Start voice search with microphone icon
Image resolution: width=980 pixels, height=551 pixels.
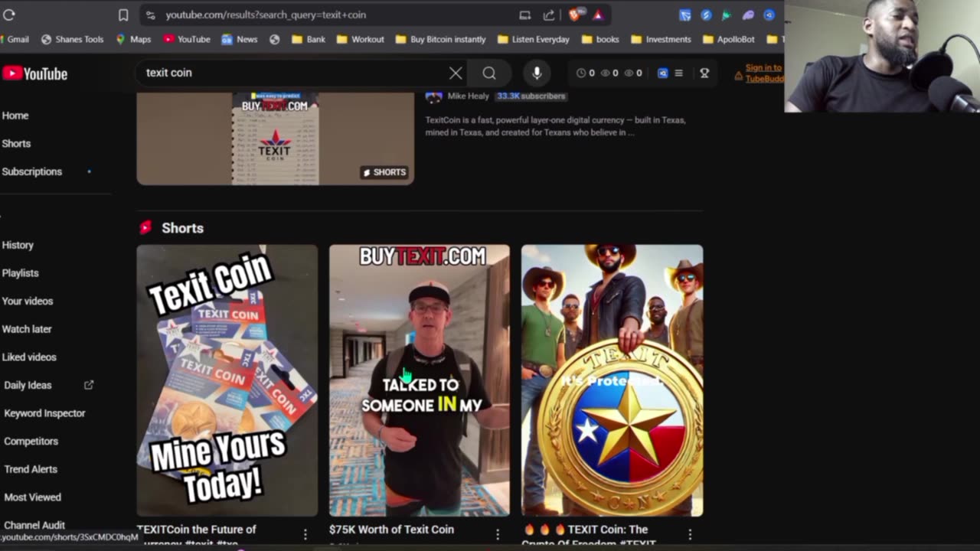pos(537,73)
